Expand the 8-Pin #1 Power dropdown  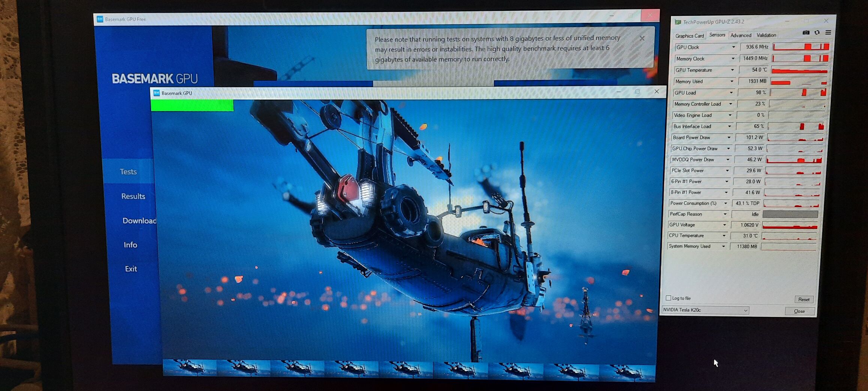pyautogui.click(x=726, y=192)
